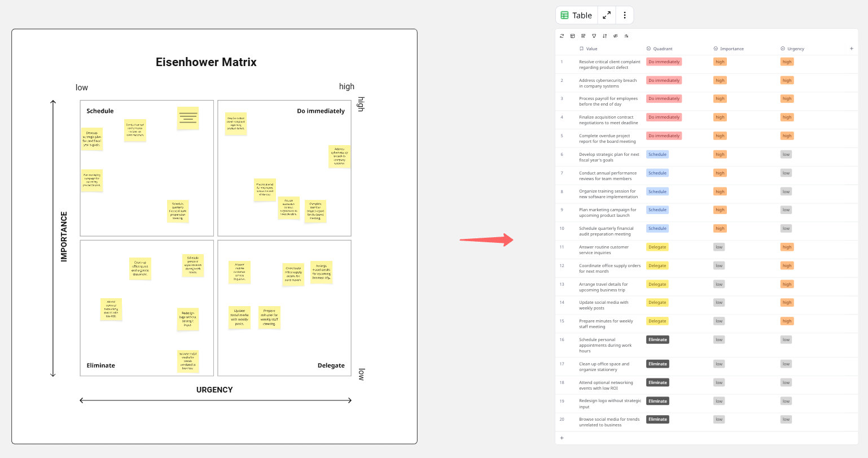The width and height of the screenshot is (868, 458).
Task: Add a new row below row 20
Action: click(x=562, y=438)
